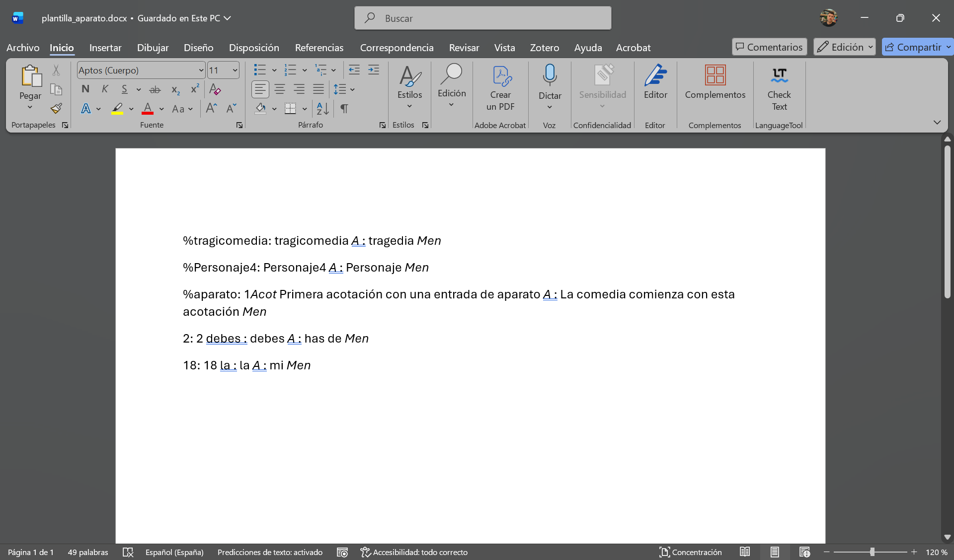Toggle center text alignment
The height and width of the screenshot is (560, 954).
pyautogui.click(x=279, y=89)
